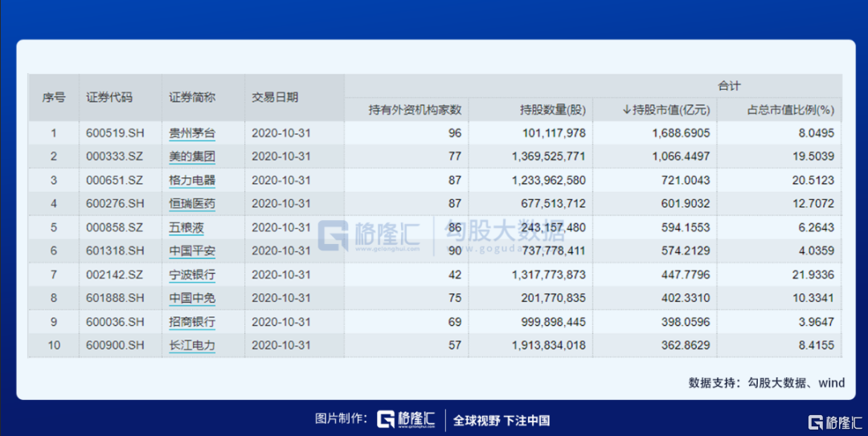The image size is (868, 436).
Task: Select the code cell 002142.SZ
Action: tap(115, 275)
